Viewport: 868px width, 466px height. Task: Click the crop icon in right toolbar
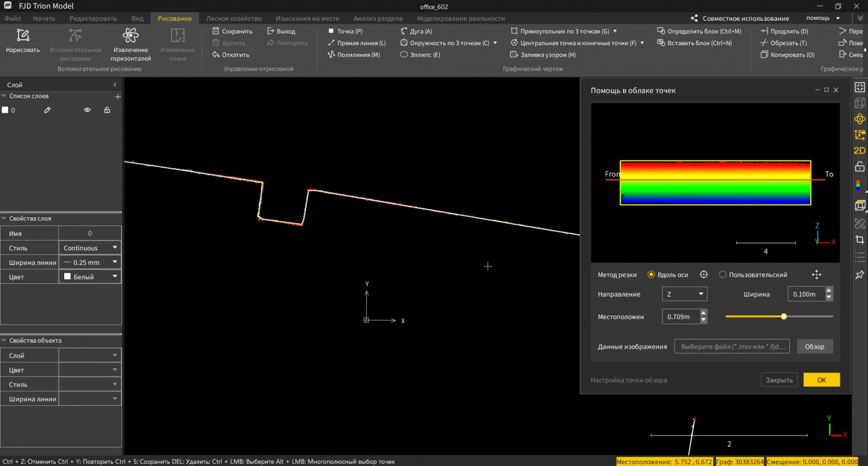point(860,239)
